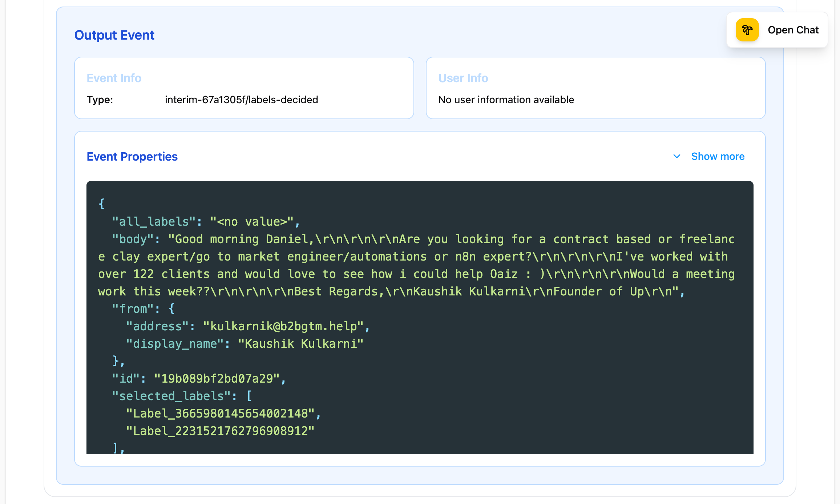Select the Event Info panel
The image size is (840, 504).
pos(243,88)
